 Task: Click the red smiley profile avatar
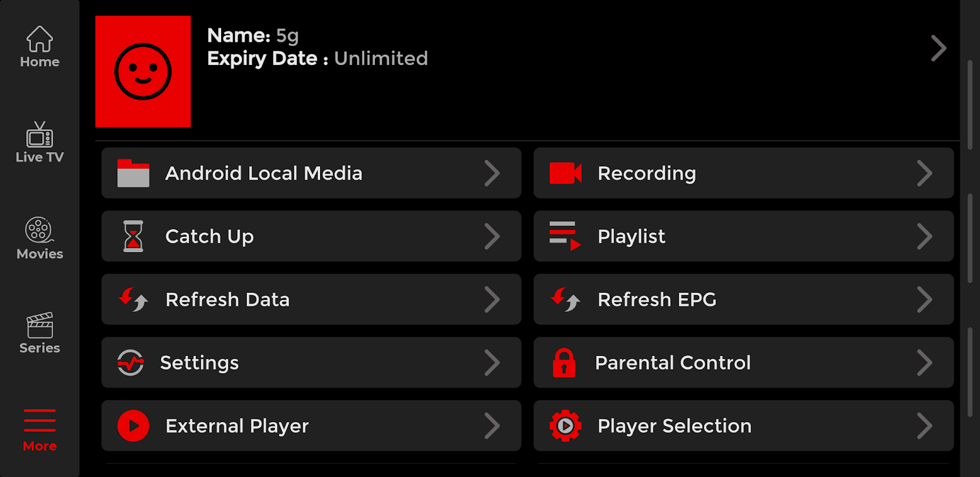tap(143, 72)
